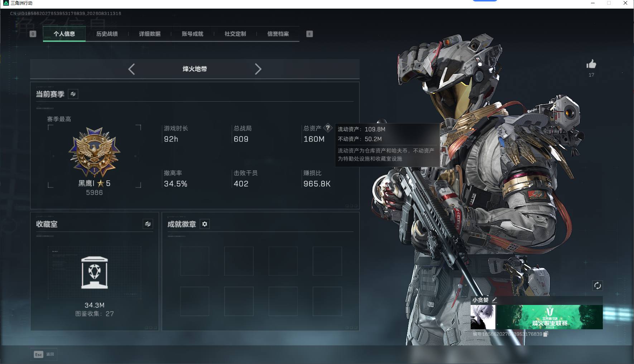This screenshot has width=634, height=364.
Task: Copy the player ID number
Action: 546,334
